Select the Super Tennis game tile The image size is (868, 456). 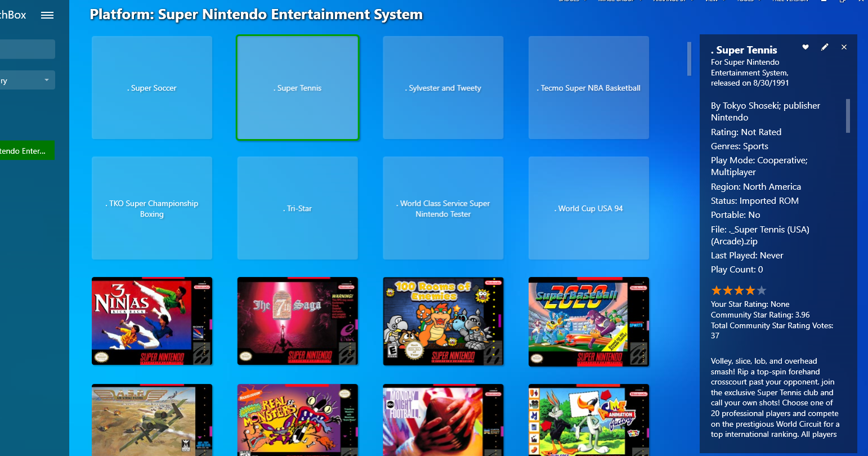pyautogui.click(x=298, y=88)
